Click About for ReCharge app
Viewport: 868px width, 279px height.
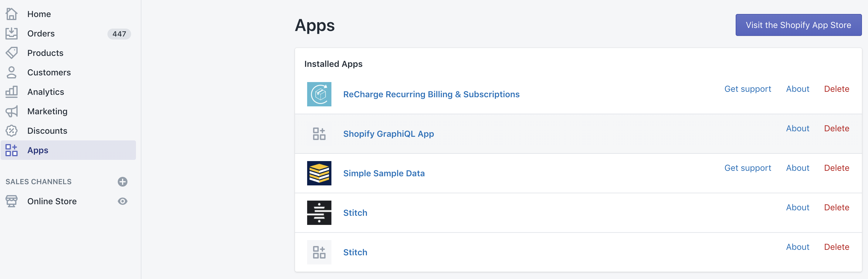(x=797, y=89)
